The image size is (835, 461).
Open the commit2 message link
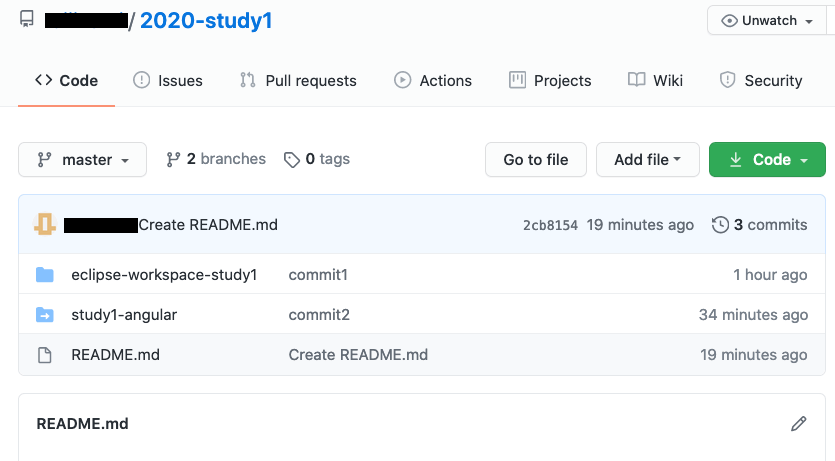click(x=319, y=315)
